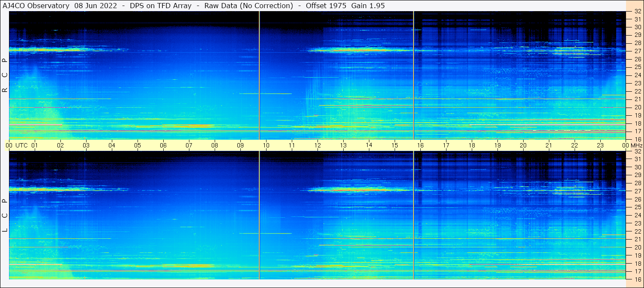
Task: Click the 27 MHz tick of RCP panel
Action: coord(637,51)
